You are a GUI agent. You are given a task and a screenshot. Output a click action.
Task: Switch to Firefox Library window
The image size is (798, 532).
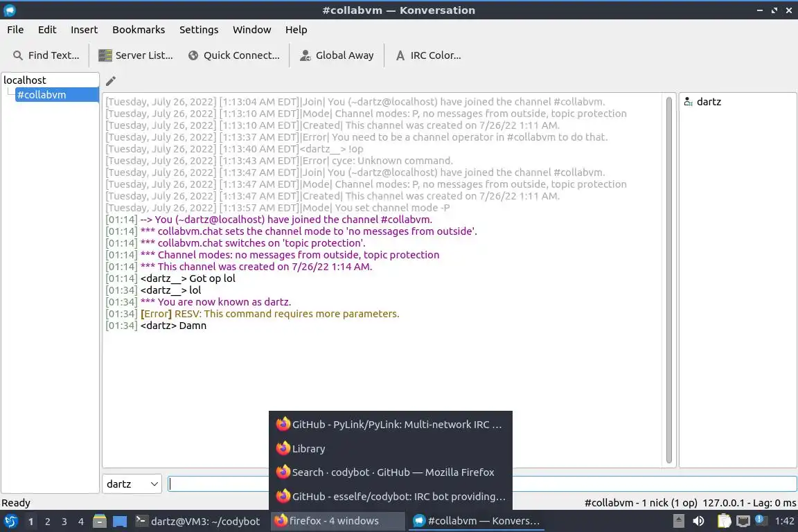(x=391, y=448)
